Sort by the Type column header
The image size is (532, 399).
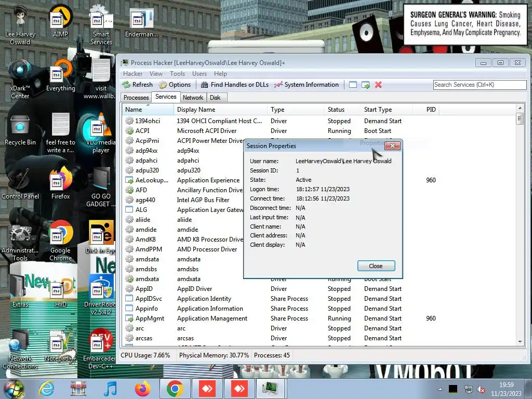tap(296, 110)
